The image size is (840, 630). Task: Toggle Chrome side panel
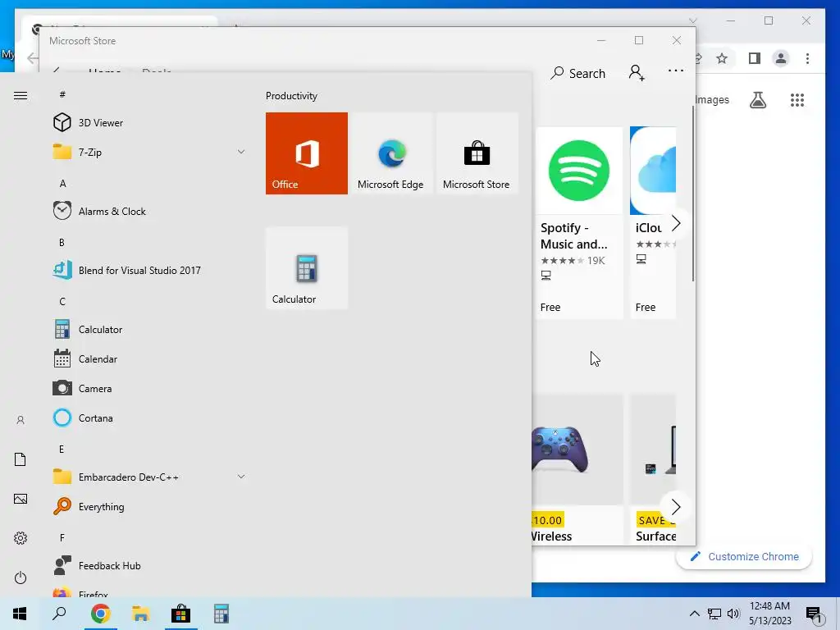(x=755, y=58)
